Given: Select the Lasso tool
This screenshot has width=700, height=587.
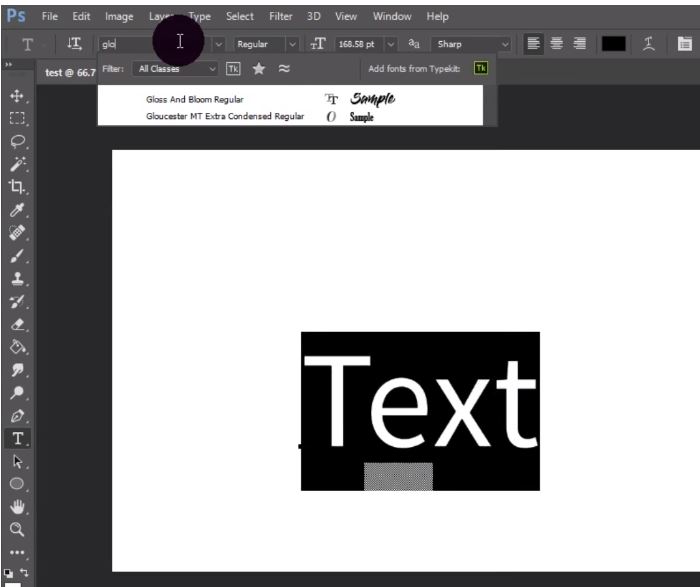Looking at the screenshot, I should (17, 141).
